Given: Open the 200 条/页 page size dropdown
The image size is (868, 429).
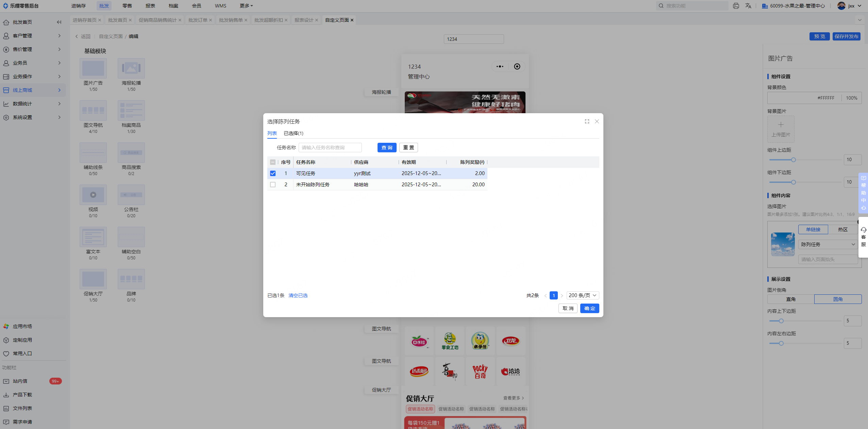Looking at the screenshot, I should [582, 295].
